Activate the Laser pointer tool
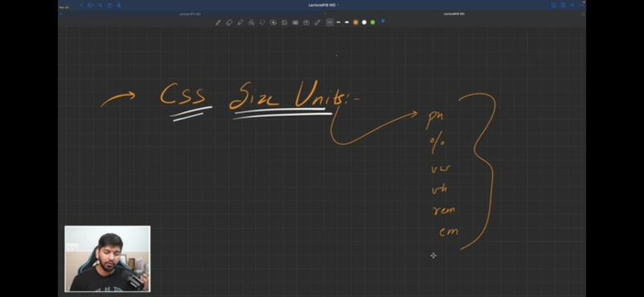The height and width of the screenshot is (297, 644). (x=317, y=23)
